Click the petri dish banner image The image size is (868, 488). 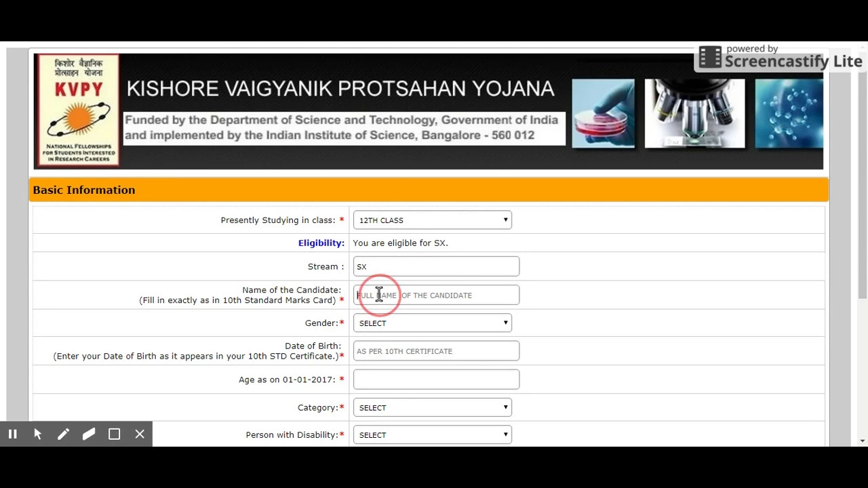click(x=603, y=113)
